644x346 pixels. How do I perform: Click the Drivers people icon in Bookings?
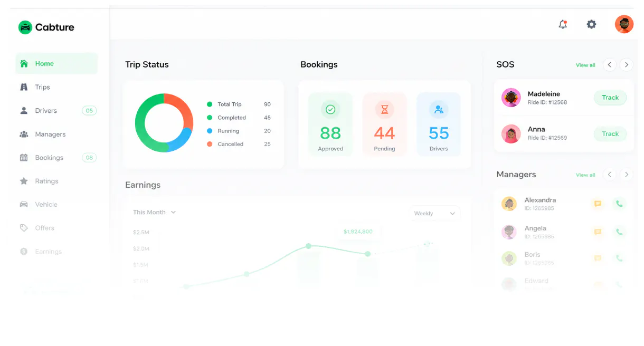[x=439, y=110]
